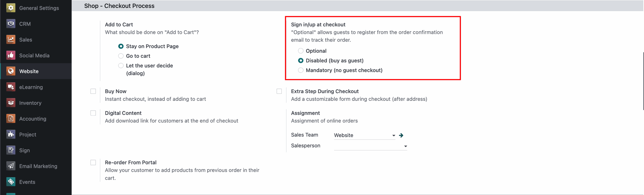
Task: Open the Inventory box icon
Action: 11,103
